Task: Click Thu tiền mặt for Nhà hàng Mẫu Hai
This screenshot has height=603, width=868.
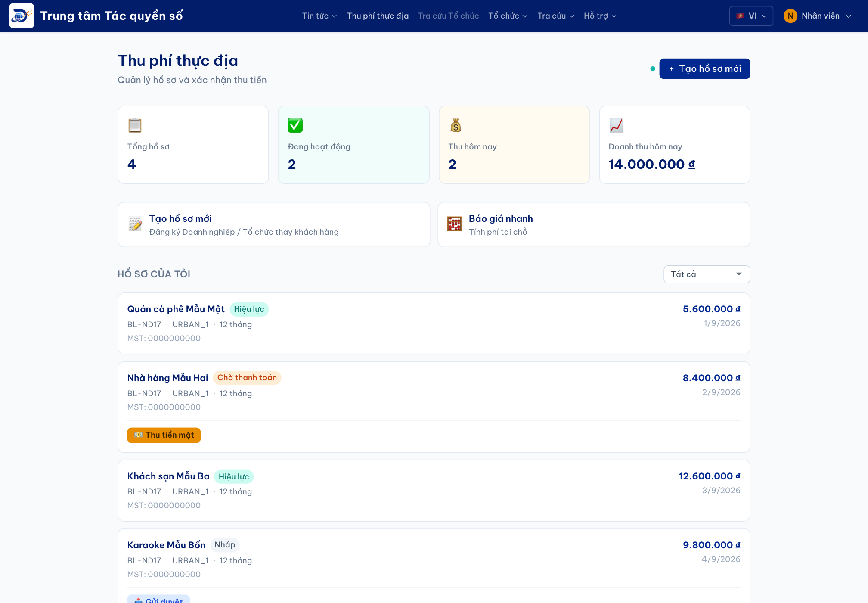Action: pyautogui.click(x=164, y=435)
